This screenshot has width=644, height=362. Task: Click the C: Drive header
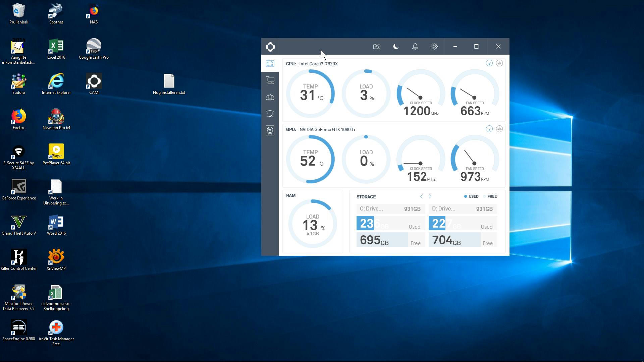coord(390,209)
